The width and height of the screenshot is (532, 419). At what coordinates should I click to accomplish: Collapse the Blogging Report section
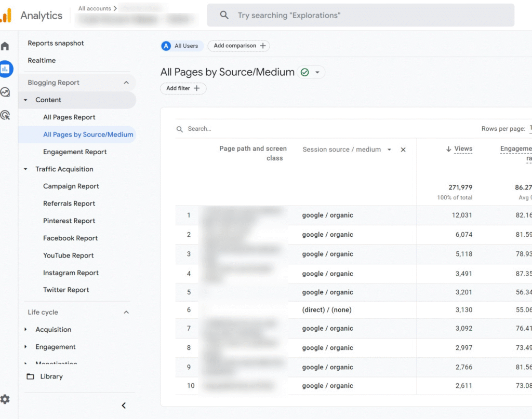[x=126, y=83]
